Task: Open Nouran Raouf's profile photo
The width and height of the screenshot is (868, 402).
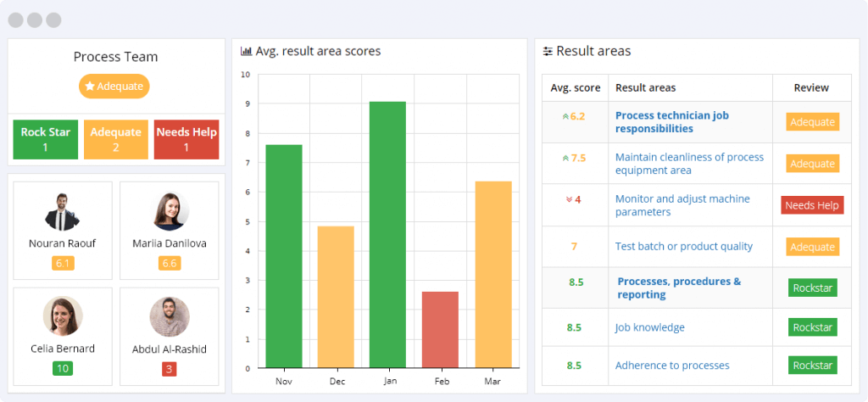Action: pyautogui.click(x=63, y=212)
